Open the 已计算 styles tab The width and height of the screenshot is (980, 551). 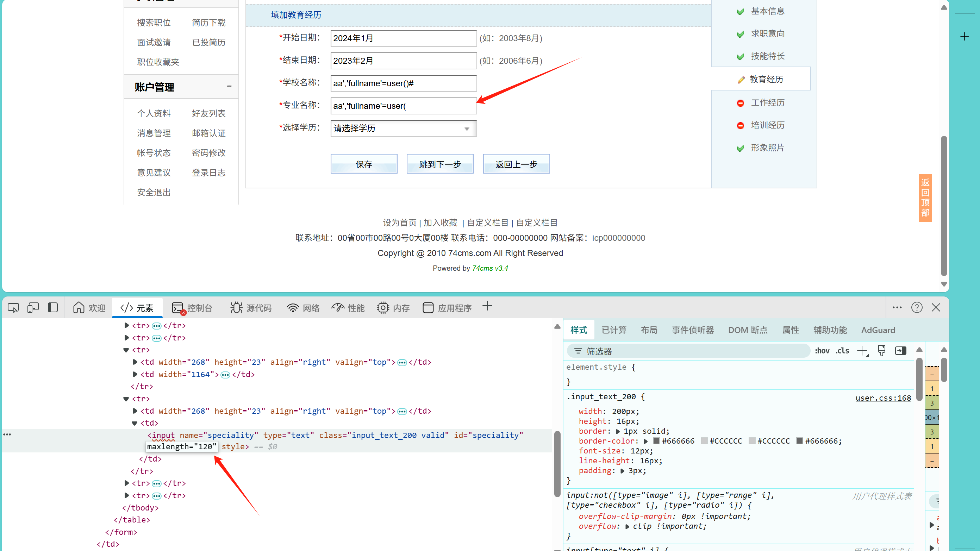[x=614, y=330]
